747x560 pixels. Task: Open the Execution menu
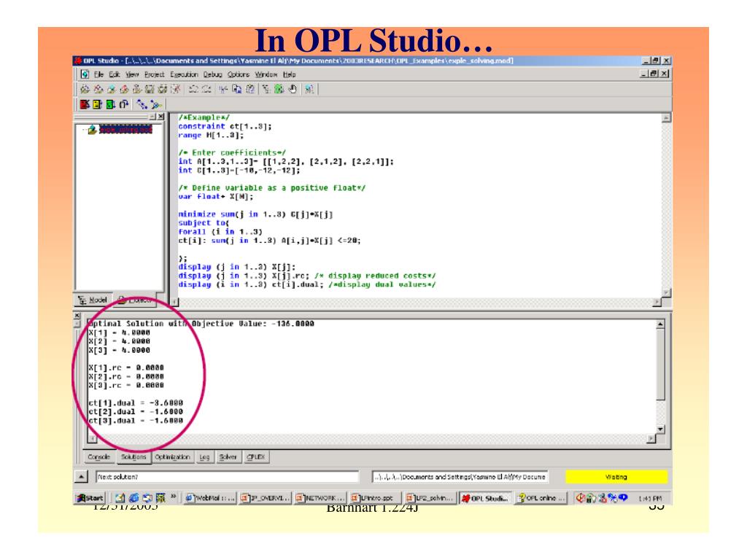click(184, 74)
